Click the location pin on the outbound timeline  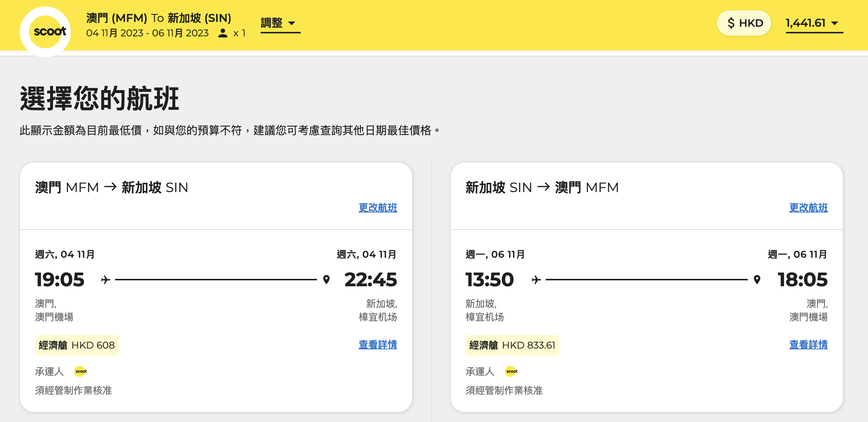coord(326,280)
